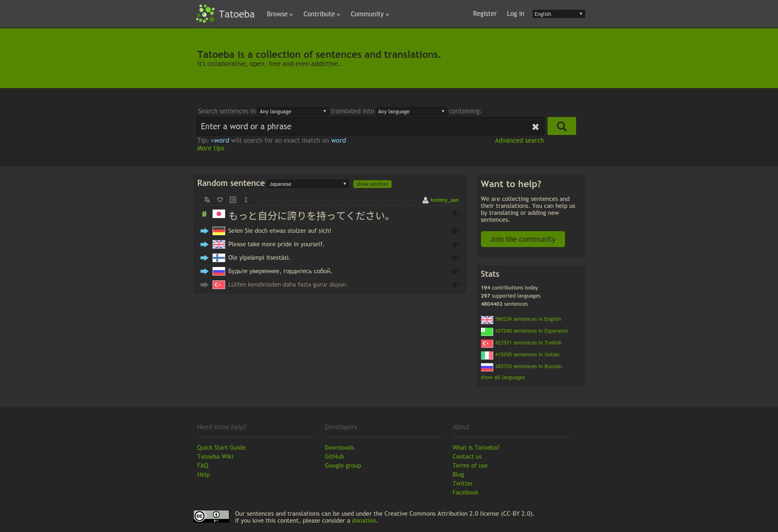The image size is (778, 532).
Task: Open the FAQ footer link
Action: (x=203, y=466)
